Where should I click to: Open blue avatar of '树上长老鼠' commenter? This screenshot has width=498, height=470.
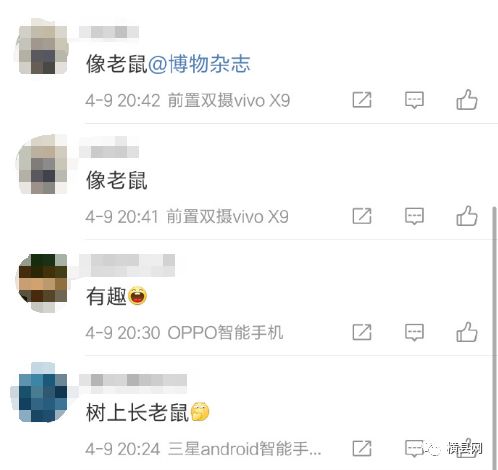point(42,396)
